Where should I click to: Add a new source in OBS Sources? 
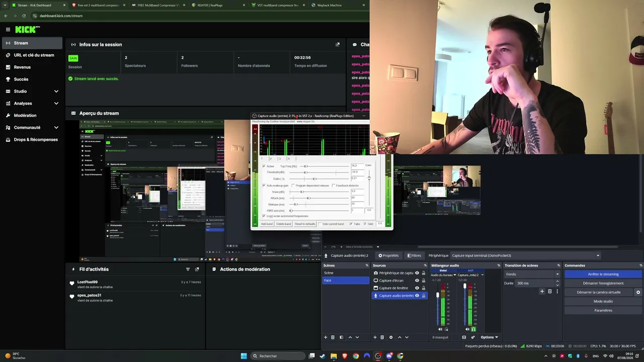click(375, 337)
